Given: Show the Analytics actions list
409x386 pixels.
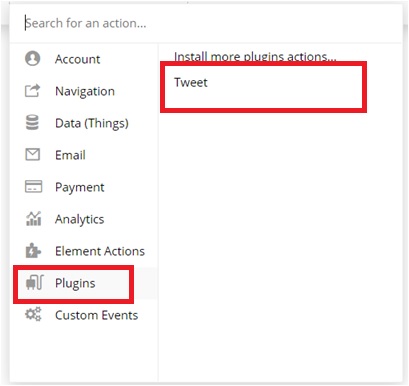Looking at the screenshot, I should click(79, 219).
